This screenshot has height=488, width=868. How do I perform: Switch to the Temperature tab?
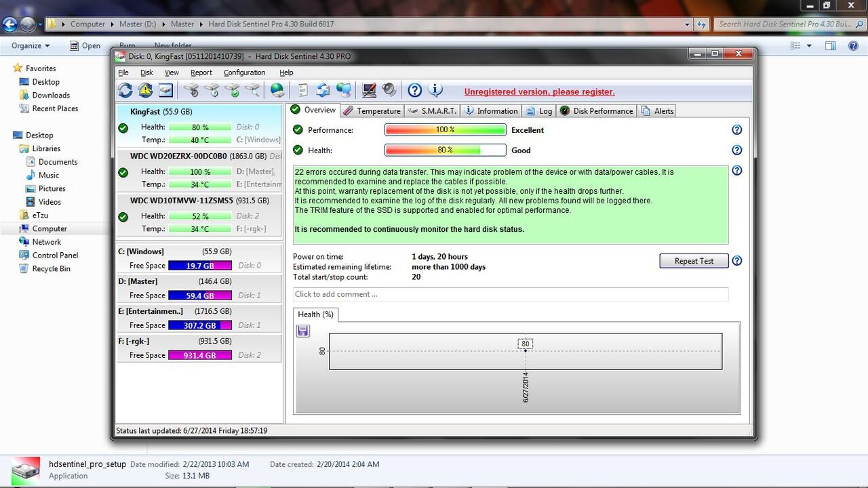click(x=372, y=111)
